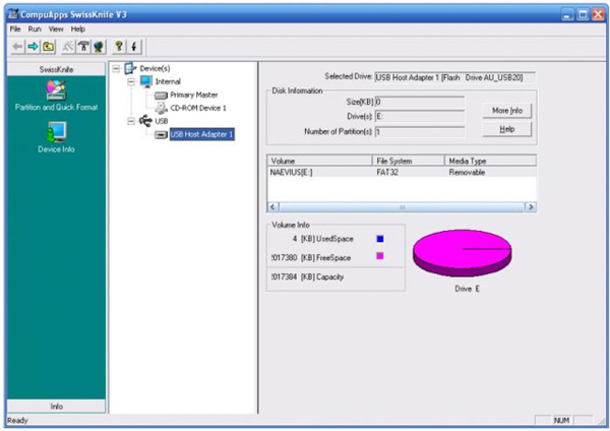Click the CD-ROM Device 1 disc icon
Image resolution: width=610 pixels, height=431 pixels.
(161, 108)
